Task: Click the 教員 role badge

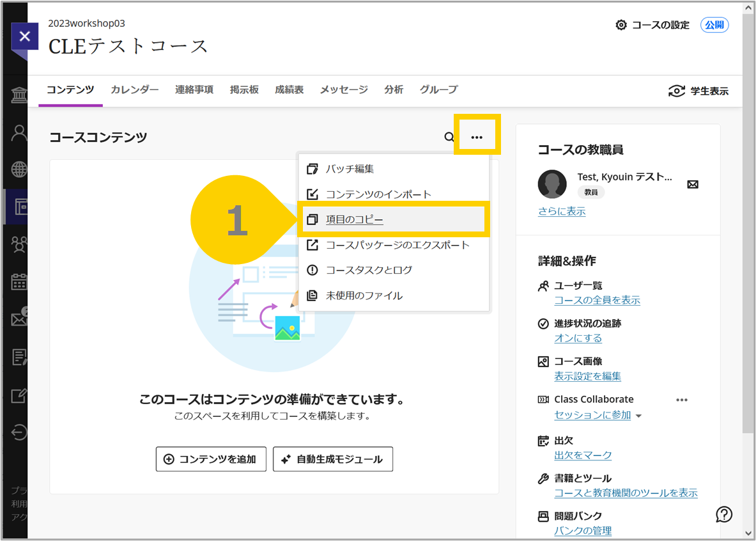Action: (591, 192)
